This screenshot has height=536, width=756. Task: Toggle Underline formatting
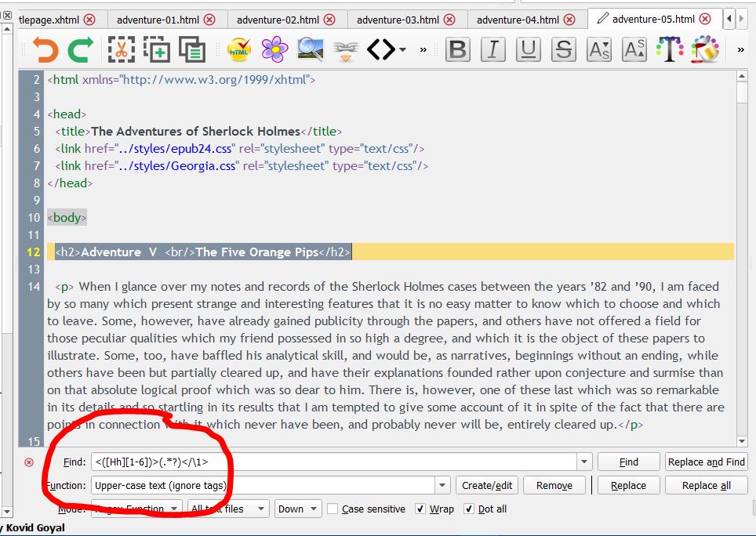coord(529,49)
